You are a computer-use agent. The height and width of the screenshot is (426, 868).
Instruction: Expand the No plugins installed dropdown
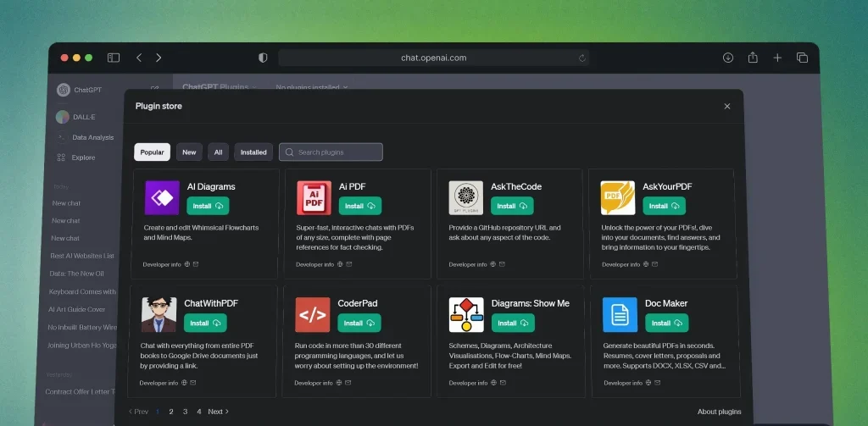point(312,87)
